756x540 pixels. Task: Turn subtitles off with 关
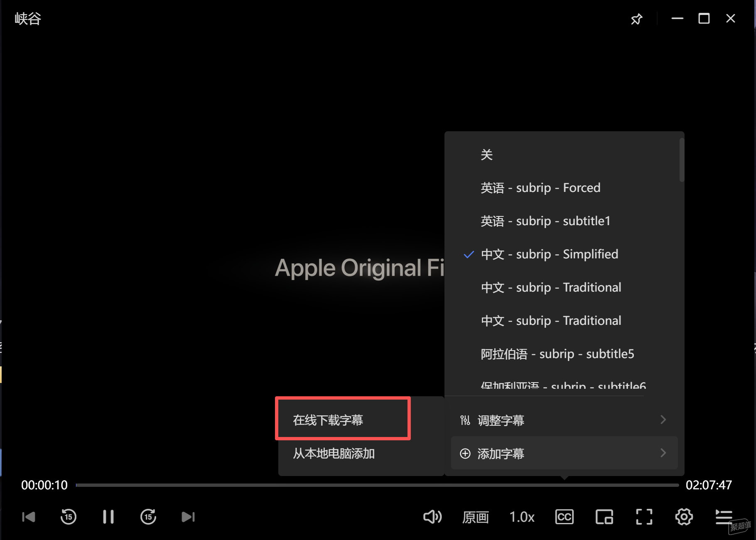pyautogui.click(x=486, y=155)
